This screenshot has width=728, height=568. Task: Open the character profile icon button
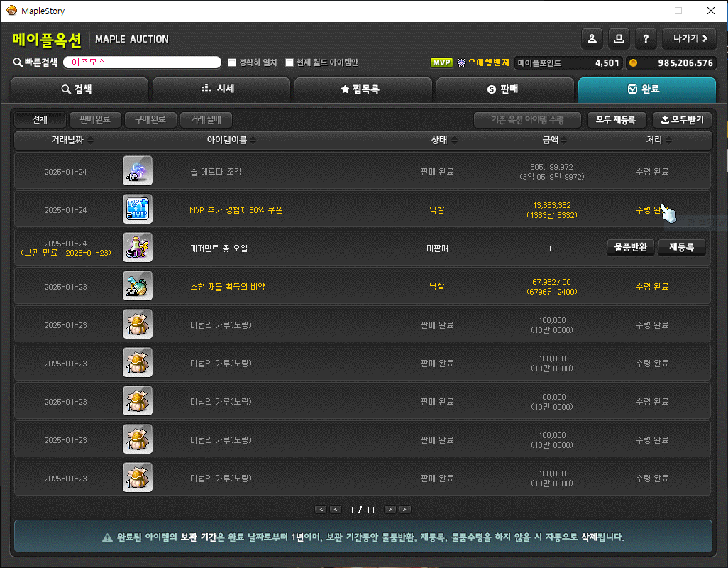point(592,38)
